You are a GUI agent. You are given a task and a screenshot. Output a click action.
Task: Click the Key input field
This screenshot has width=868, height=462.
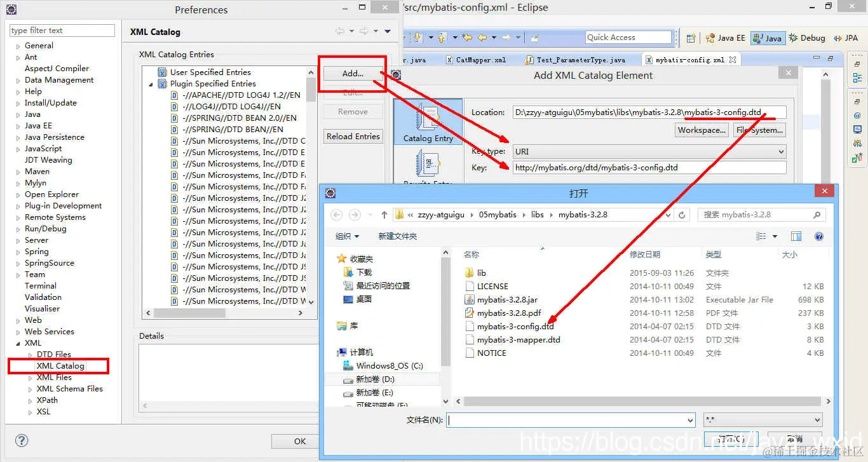649,168
